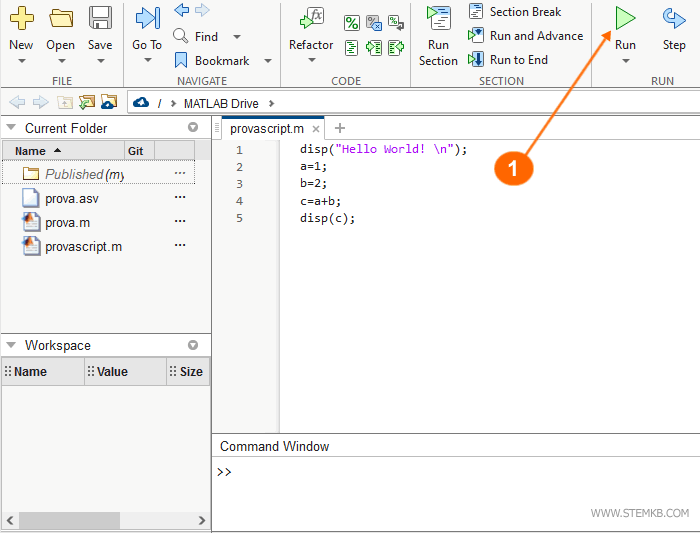This screenshot has height=533, width=700.
Task: Select the provascript.m editor tab
Action: [x=267, y=128]
